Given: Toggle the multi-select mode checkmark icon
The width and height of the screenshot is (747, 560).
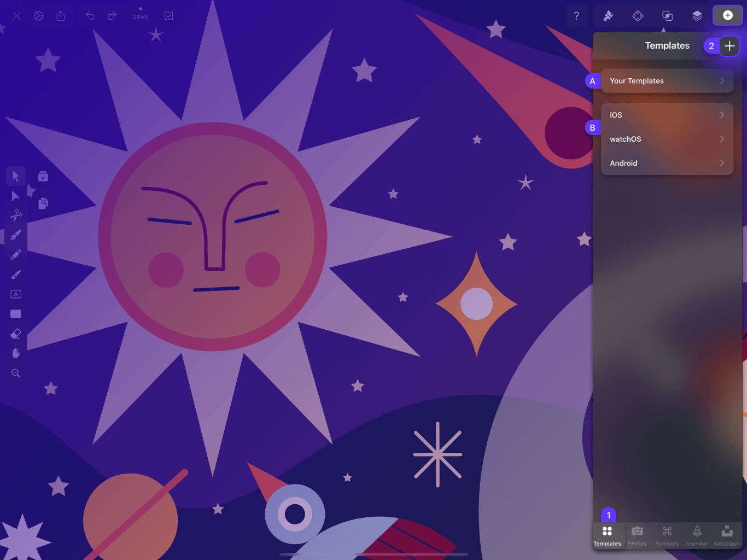Looking at the screenshot, I should point(43,176).
